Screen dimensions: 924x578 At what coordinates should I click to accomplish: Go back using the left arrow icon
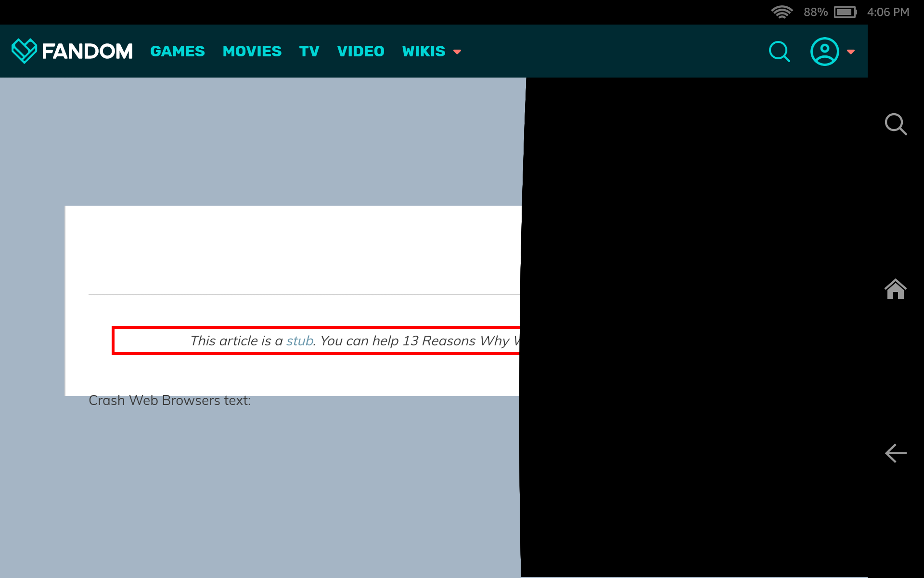[x=895, y=453]
